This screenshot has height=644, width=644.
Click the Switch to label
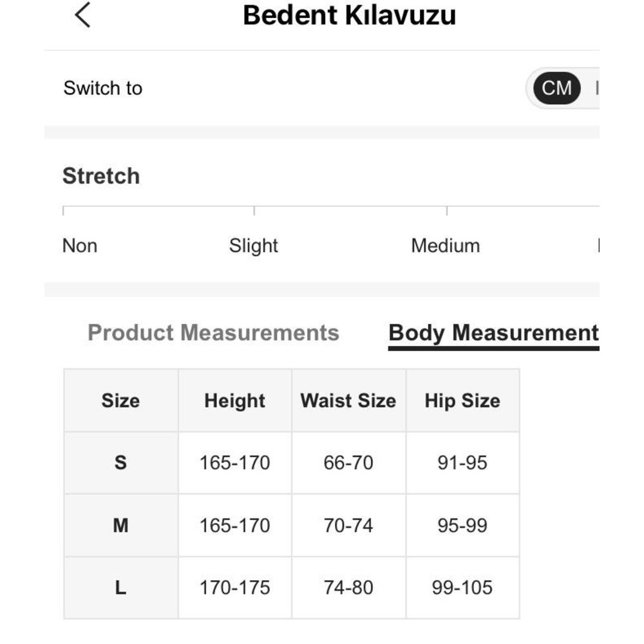click(x=102, y=88)
